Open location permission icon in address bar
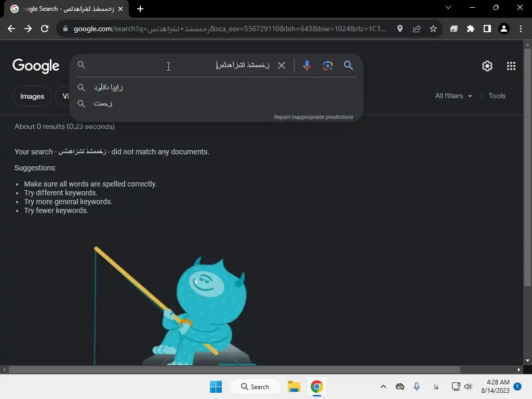The image size is (532, 399). point(400,29)
